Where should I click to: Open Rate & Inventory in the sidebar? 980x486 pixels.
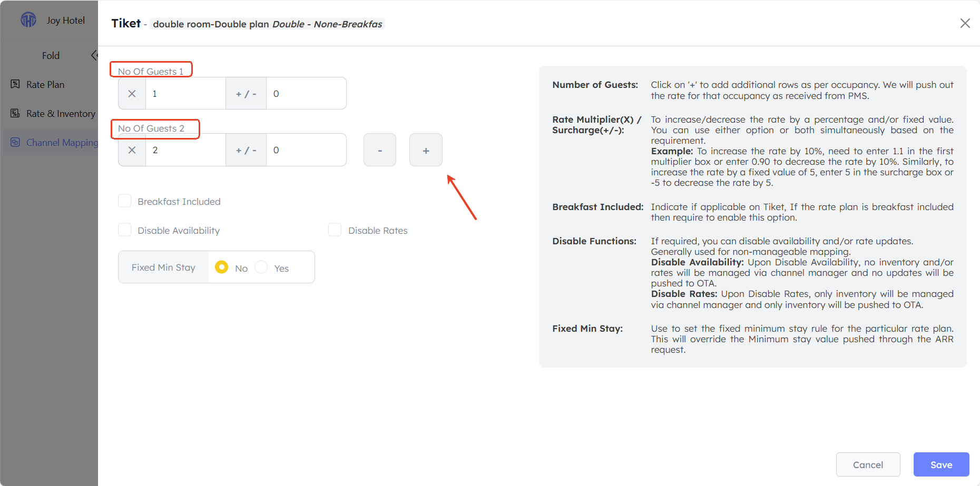pos(61,113)
